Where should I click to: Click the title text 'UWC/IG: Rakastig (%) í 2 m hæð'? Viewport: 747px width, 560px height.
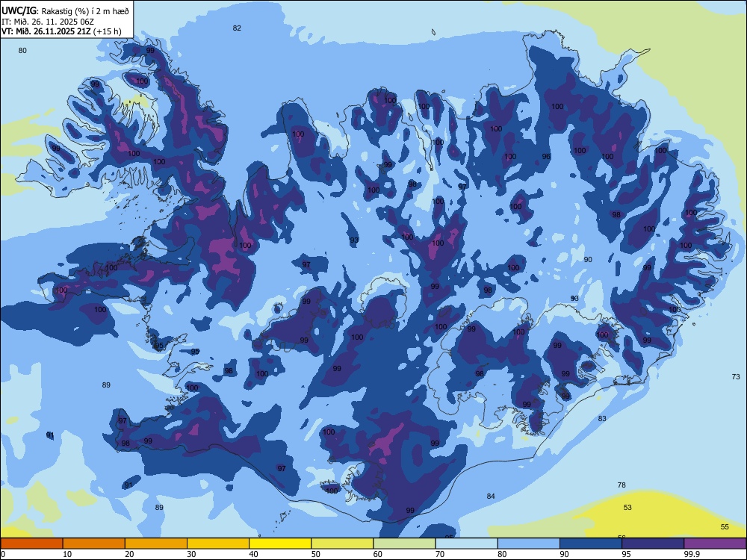click(65, 10)
